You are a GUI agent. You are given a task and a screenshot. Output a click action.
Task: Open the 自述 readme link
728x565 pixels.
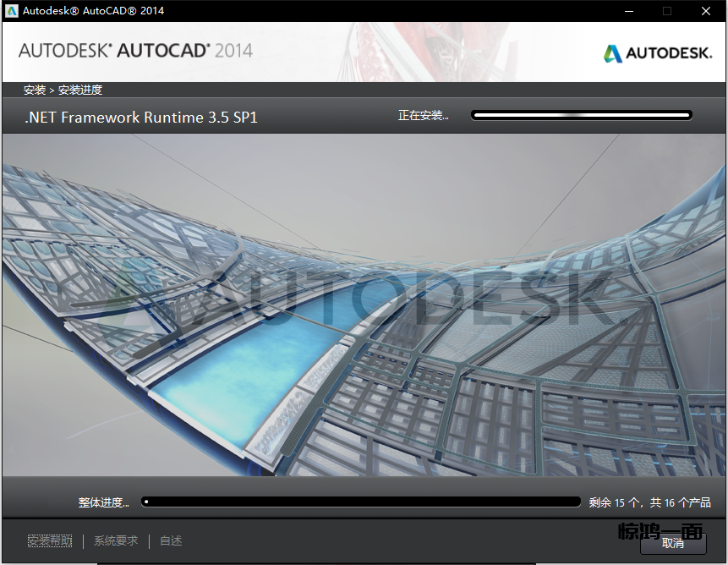click(171, 540)
